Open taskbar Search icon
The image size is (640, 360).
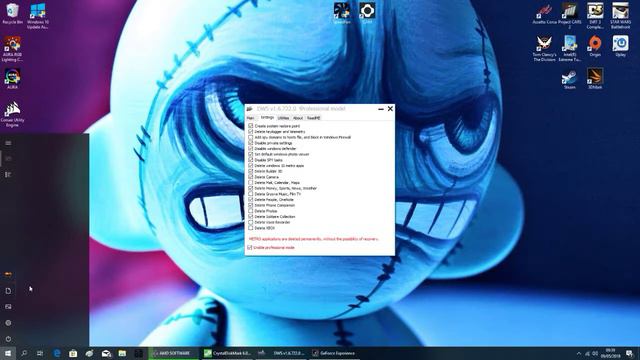coord(24,353)
